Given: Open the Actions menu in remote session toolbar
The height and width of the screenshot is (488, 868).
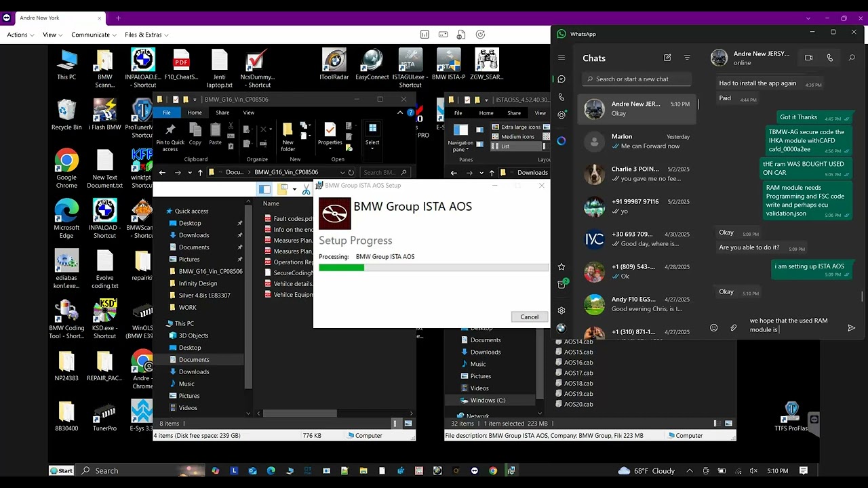Looking at the screenshot, I should pos(20,35).
